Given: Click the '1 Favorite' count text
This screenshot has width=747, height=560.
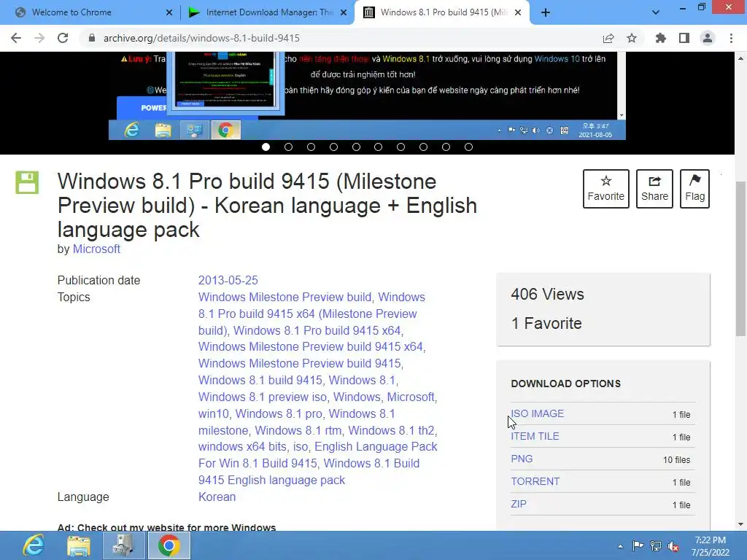Looking at the screenshot, I should [x=546, y=323].
